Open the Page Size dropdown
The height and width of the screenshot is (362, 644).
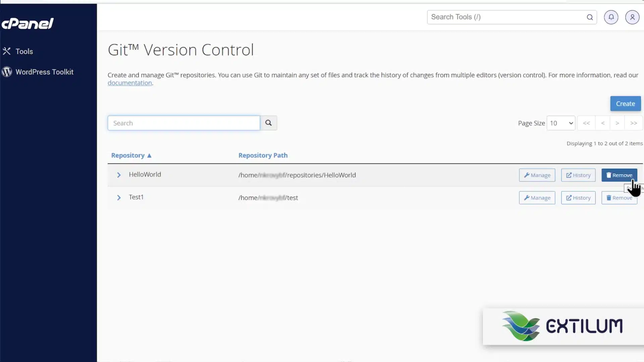(x=561, y=123)
